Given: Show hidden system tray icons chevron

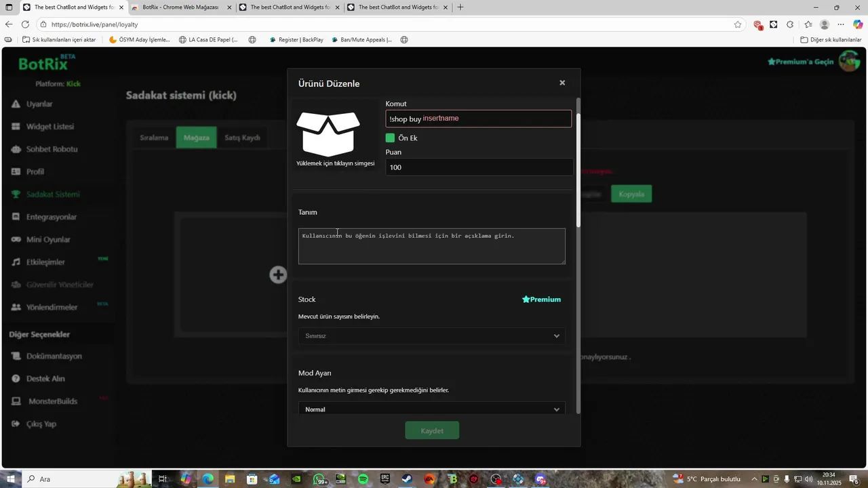Looking at the screenshot, I should point(754,479).
